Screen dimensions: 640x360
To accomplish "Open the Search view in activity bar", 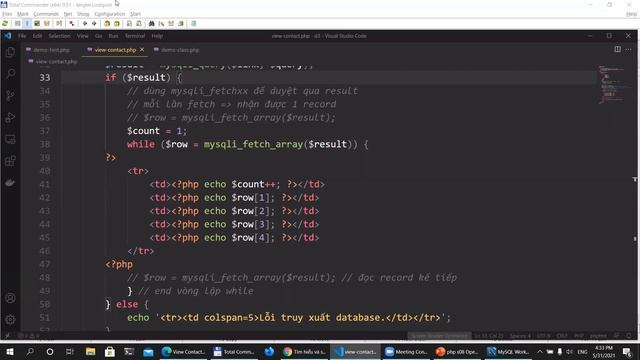I will (10, 74).
